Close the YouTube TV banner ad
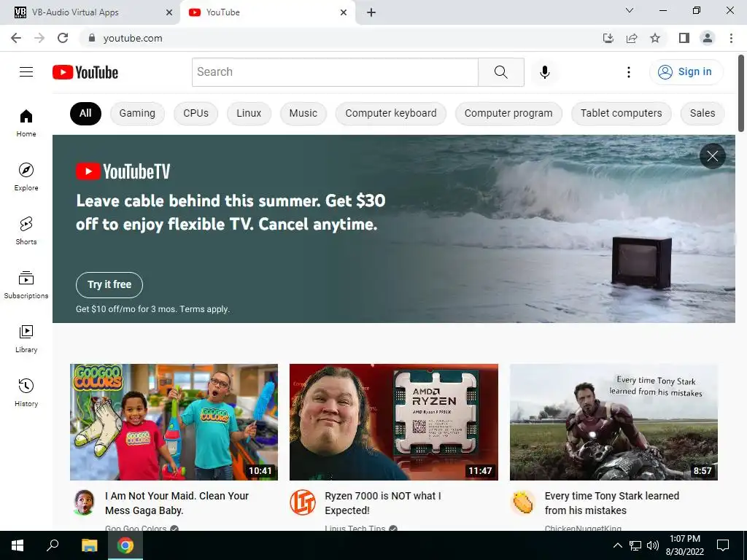 pos(712,156)
